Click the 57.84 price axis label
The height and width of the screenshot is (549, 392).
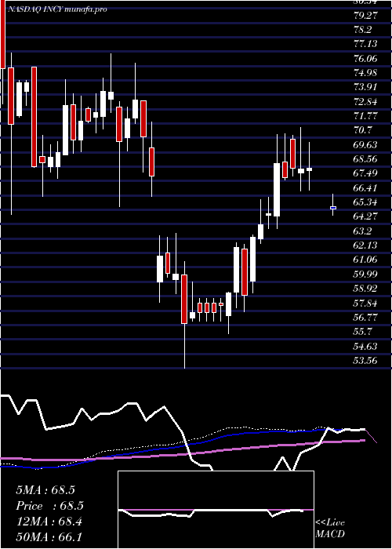(x=365, y=303)
